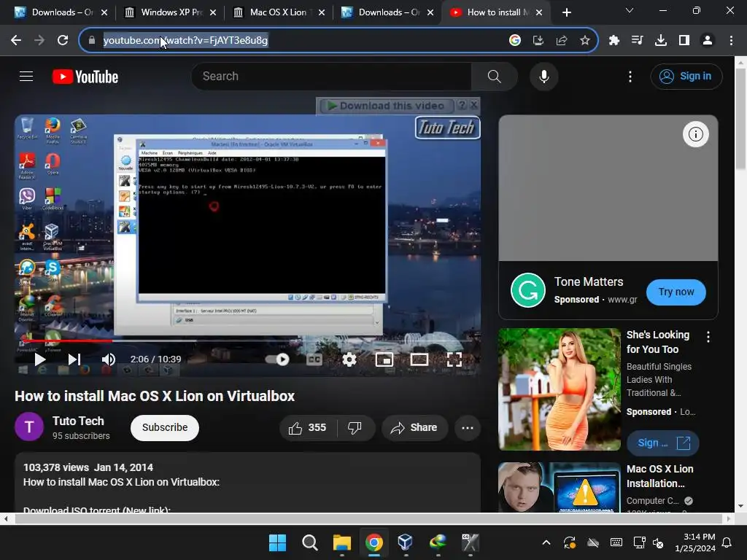Like the video
This screenshot has width=747, height=560.
click(308, 427)
